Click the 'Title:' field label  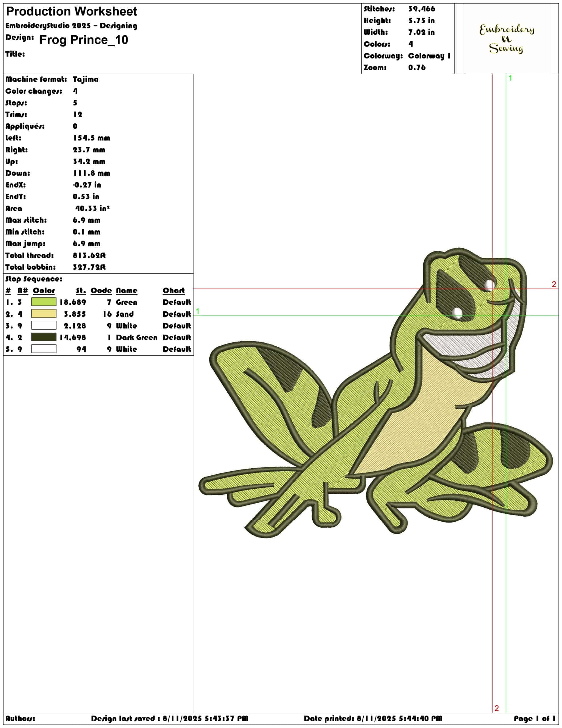15,54
